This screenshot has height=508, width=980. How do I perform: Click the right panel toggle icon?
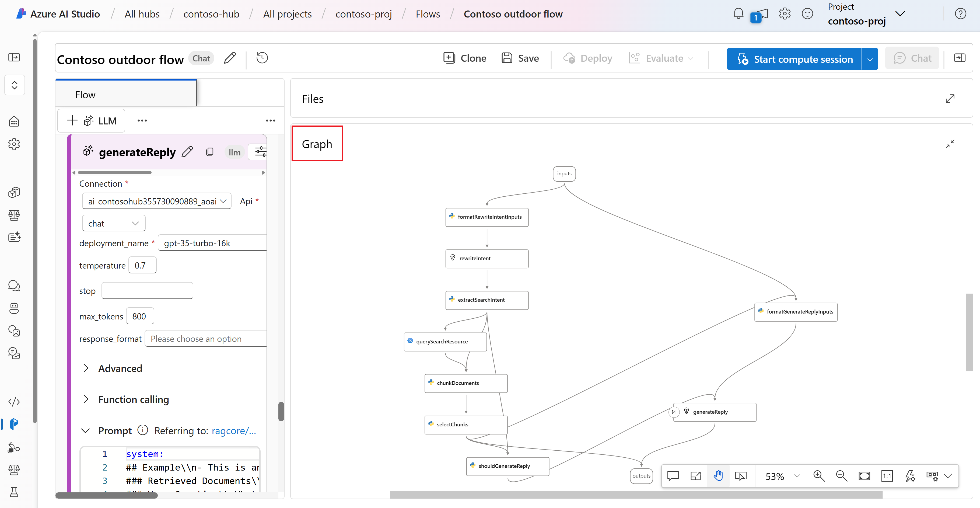pyautogui.click(x=960, y=58)
